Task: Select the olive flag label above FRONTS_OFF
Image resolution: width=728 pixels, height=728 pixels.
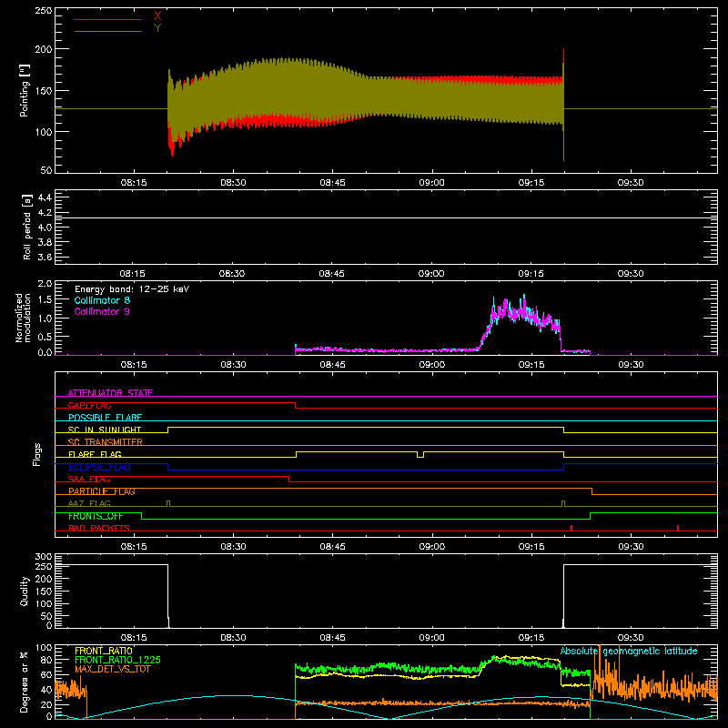Action: [89, 504]
